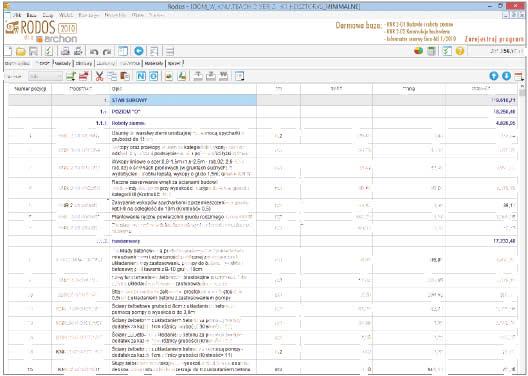Open the level dropdown in the editing toolbar
Viewport: 528px width, 376px height.
pyautogui.click(x=45, y=77)
